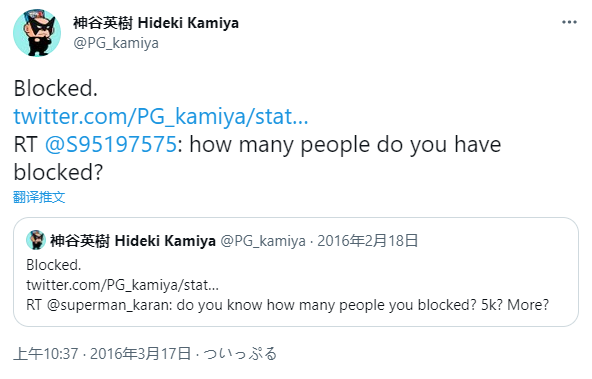Image resolution: width=592 pixels, height=379 pixels.
Task: Open the three-dot more options menu
Action: point(569,23)
